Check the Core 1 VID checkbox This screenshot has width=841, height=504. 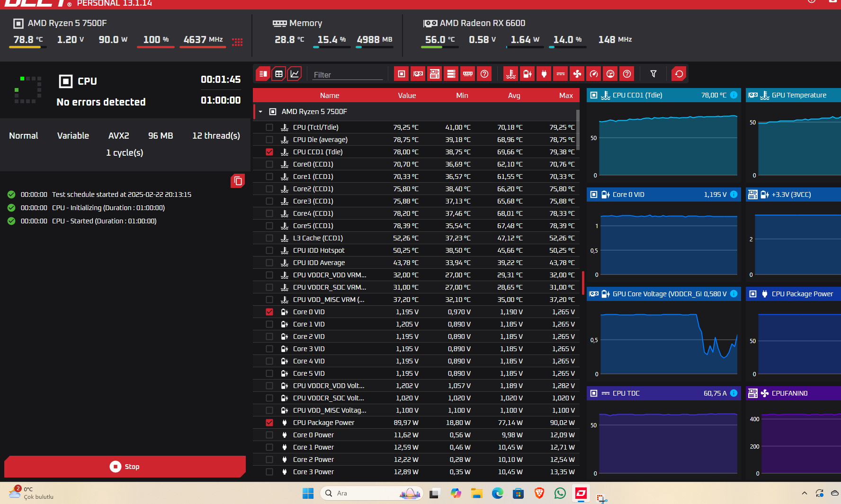(x=269, y=324)
